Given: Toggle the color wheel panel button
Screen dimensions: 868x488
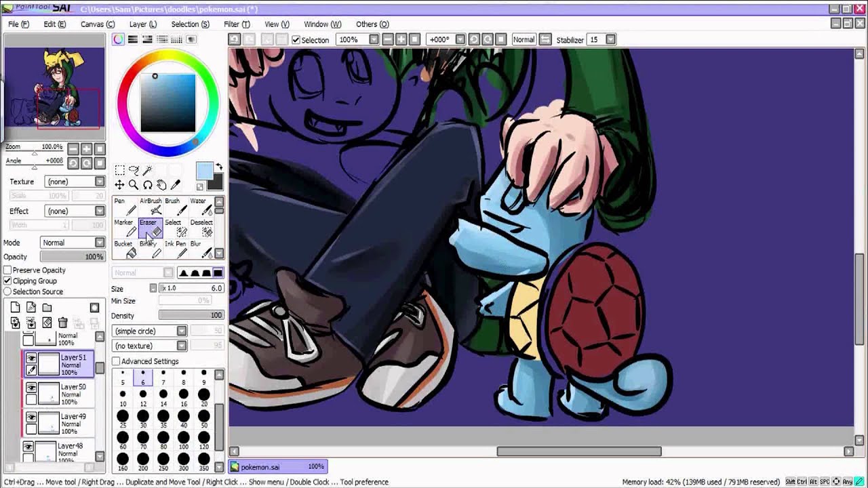Looking at the screenshot, I should 119,39.
